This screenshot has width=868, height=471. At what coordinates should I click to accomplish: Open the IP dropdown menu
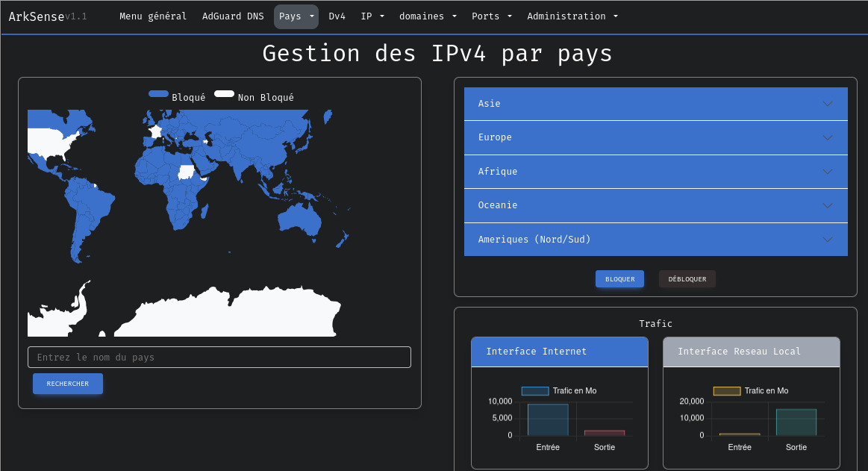(372, 16)
